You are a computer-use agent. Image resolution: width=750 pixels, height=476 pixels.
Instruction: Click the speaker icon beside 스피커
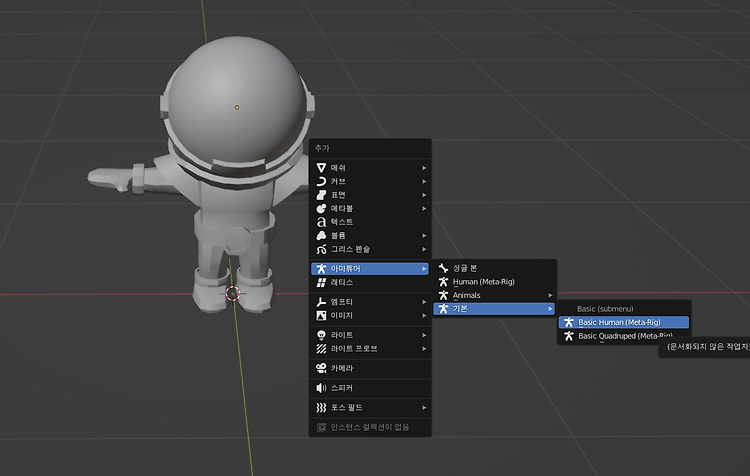coord(321,388)
